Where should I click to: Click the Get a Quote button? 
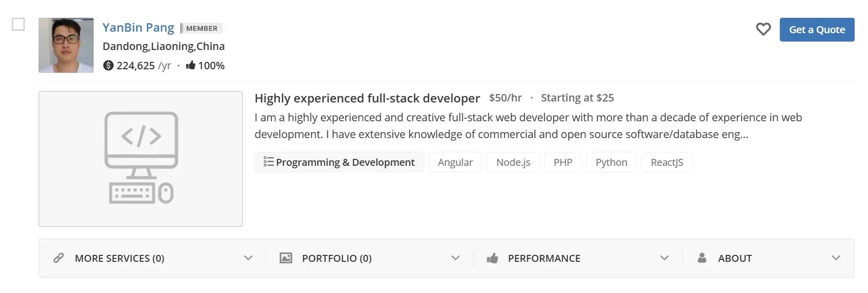(x=817, y=29)
